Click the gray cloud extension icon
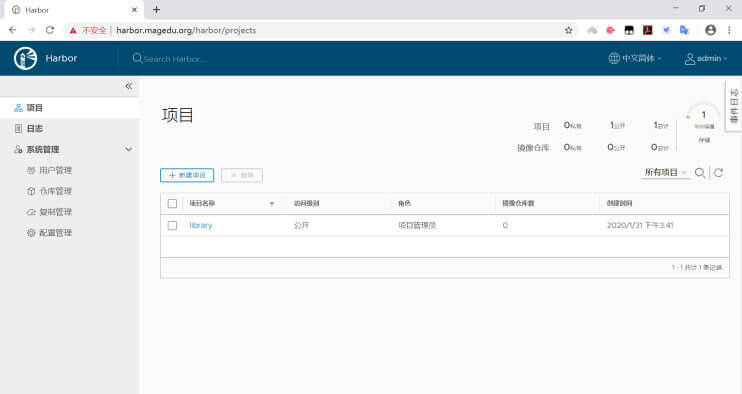 tap(592, 30)
